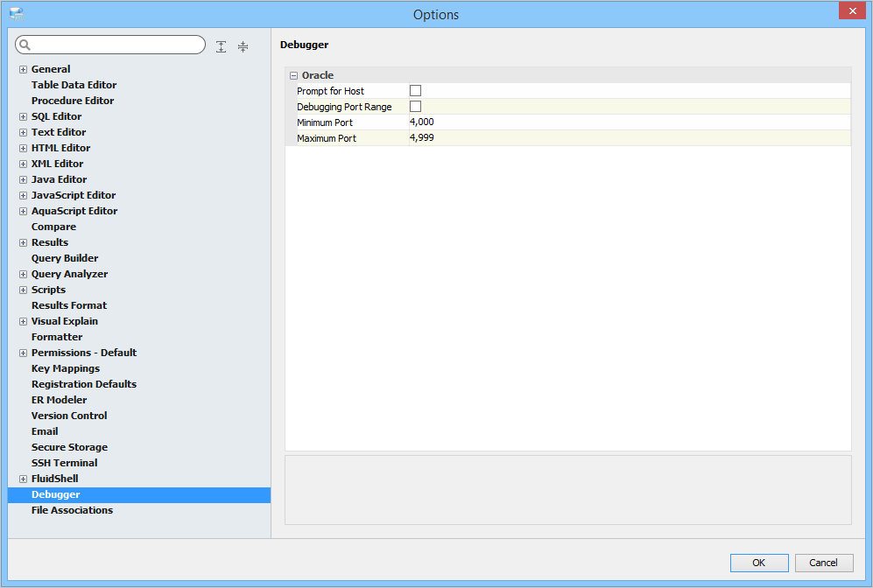Open Version Control settings
The width and height of the screenshot is (873, 588).
(x=69, y=416)
